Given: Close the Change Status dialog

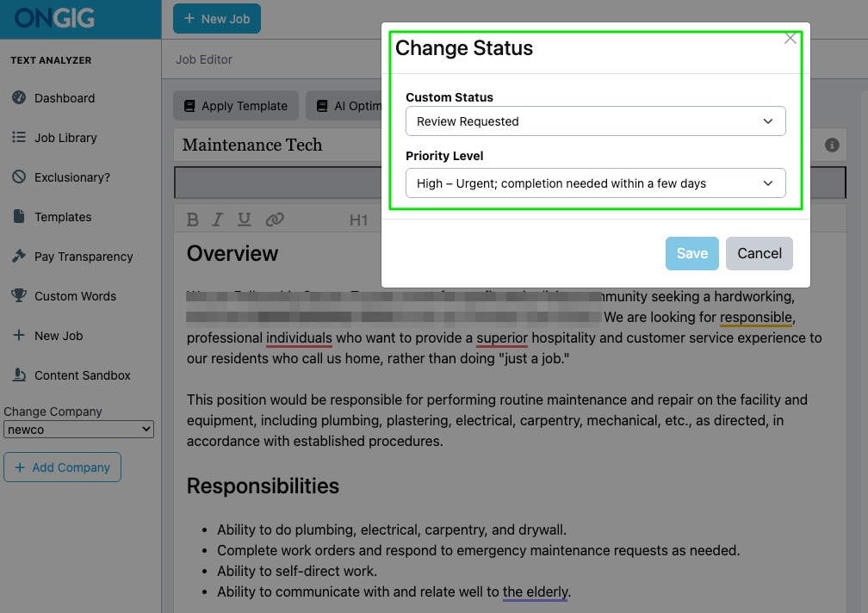Looking at the screenshot, I should [790, 38].
